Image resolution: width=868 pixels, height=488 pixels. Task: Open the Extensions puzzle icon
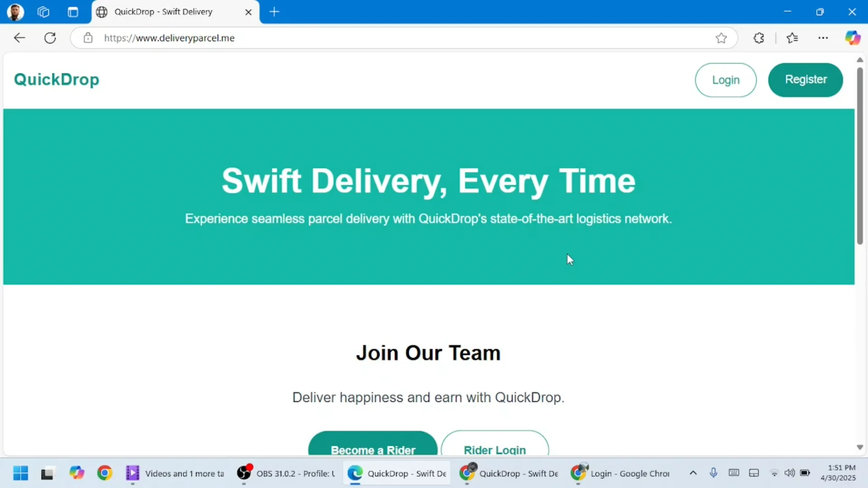(759, 38)
